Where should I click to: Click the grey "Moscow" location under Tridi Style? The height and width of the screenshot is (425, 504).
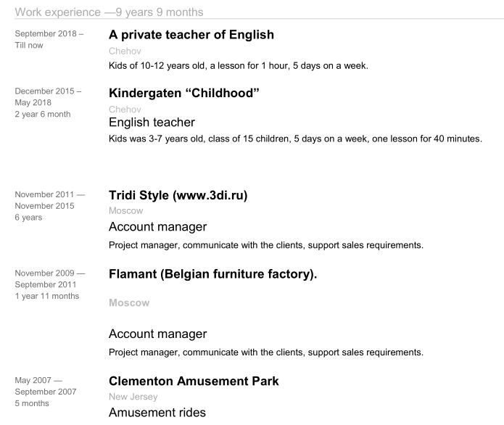pos(125,211)
